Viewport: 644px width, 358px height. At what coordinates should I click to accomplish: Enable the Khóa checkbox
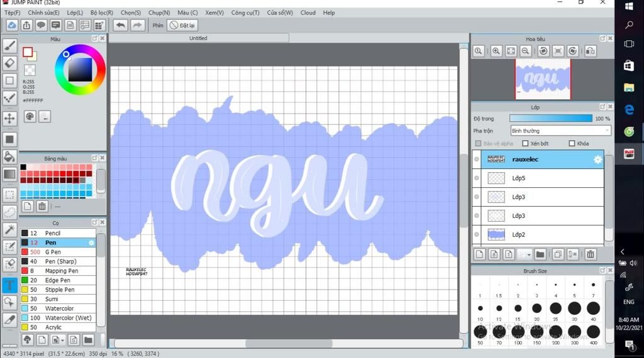click(x=572, y=144)
